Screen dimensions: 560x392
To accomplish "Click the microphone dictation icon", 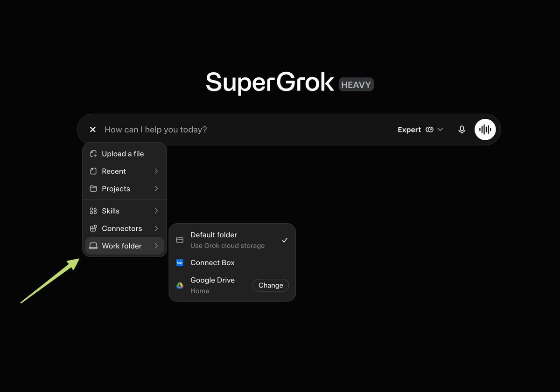I will coord(462,130).
